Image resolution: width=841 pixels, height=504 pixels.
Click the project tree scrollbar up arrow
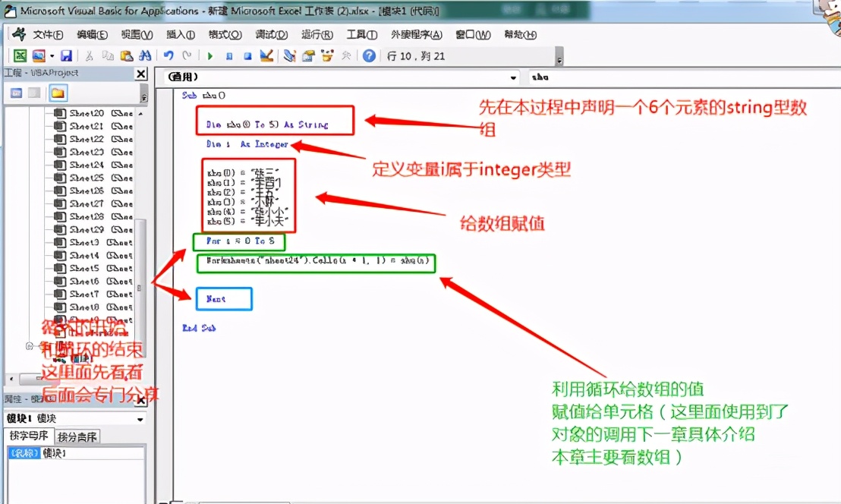(x=140, y=114)
